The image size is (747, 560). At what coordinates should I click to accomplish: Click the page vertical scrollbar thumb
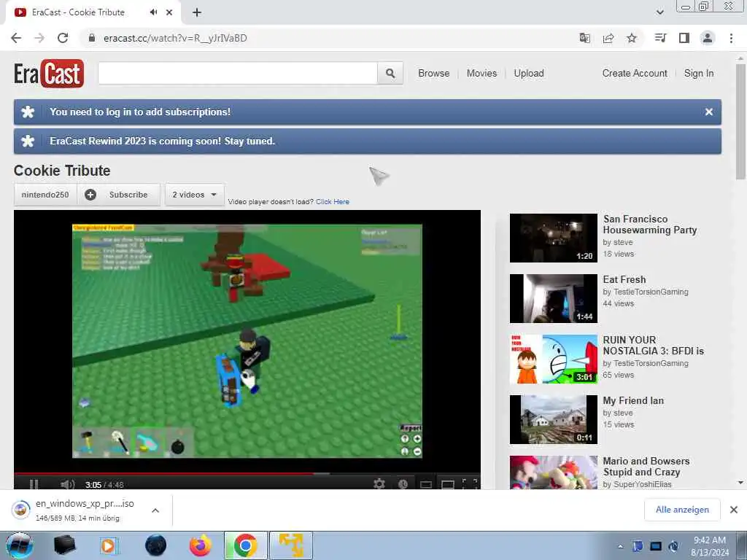point(740,121)
